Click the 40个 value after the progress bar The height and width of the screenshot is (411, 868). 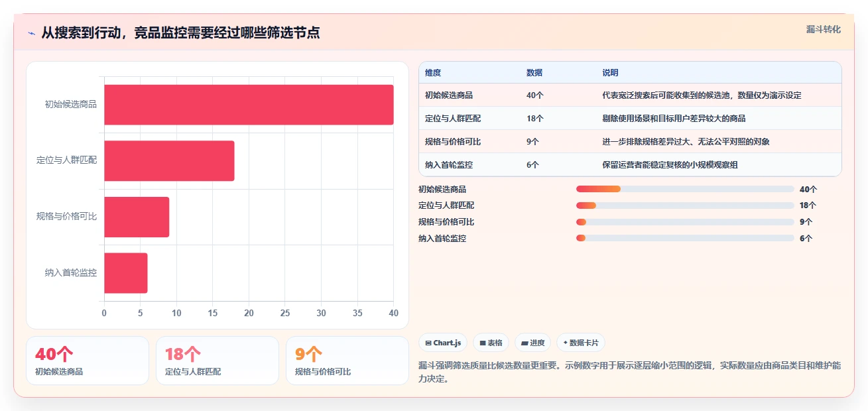tap(808, 190)
